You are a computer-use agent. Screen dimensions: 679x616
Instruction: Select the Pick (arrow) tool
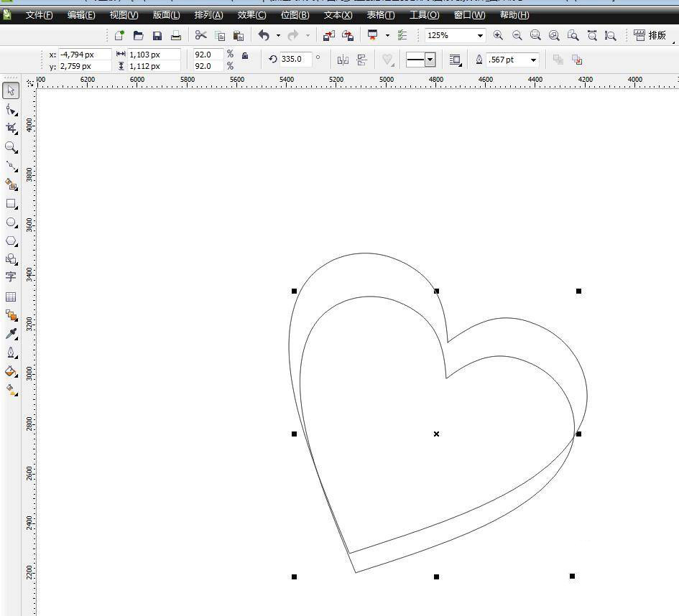point(11,90)
